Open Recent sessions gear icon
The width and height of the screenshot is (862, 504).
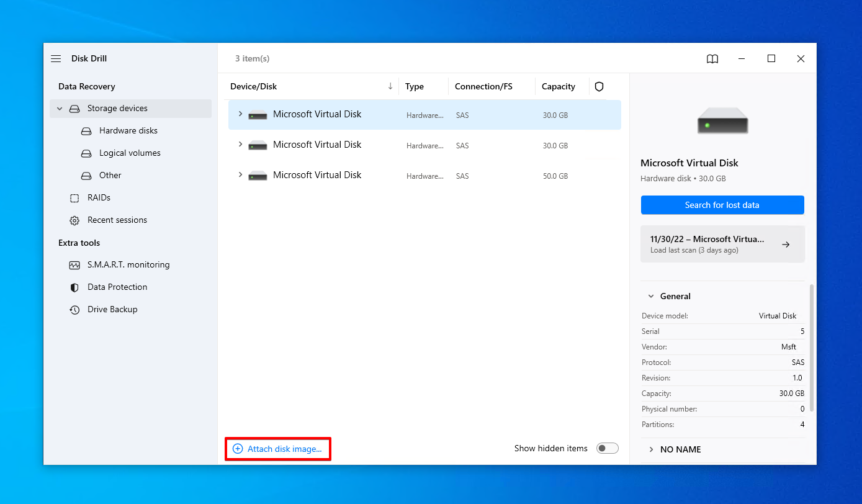click(74, 220)
